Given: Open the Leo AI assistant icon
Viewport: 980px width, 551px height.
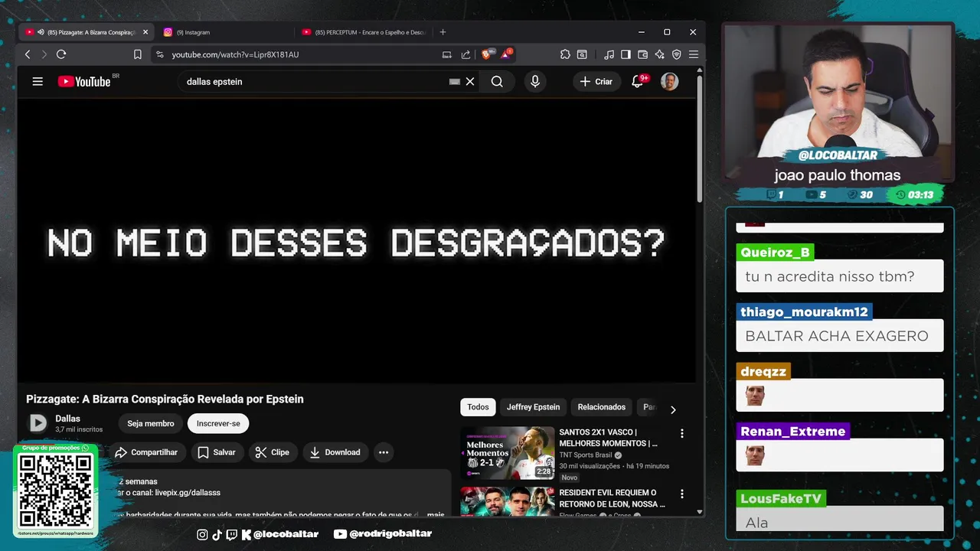Looking at the screenshot, I should [x=659, y=54].
